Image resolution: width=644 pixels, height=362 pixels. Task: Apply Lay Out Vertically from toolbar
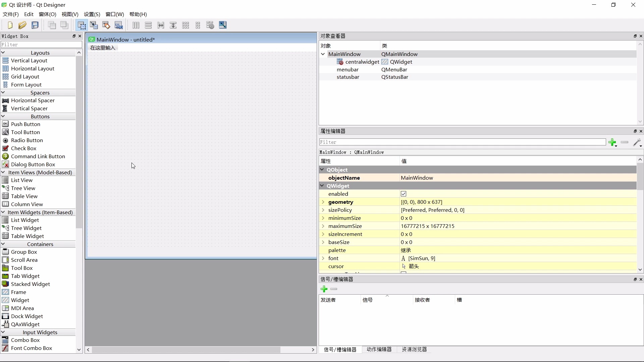pos(149,25)
